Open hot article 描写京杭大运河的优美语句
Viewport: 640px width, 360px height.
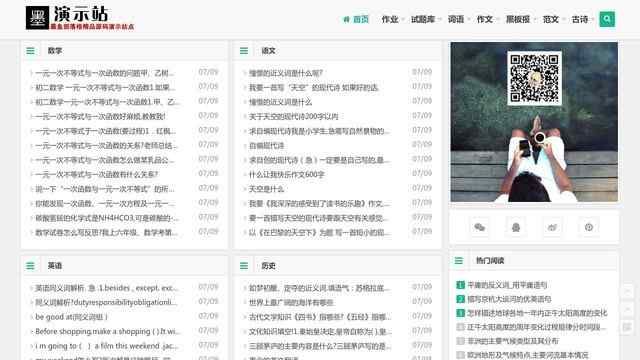509,299
